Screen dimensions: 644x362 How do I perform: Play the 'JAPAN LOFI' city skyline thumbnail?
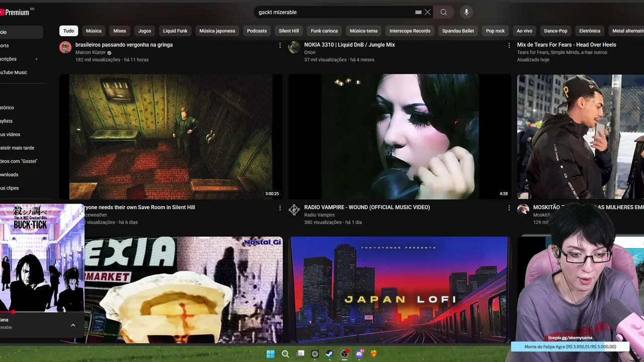pos(399,290)
